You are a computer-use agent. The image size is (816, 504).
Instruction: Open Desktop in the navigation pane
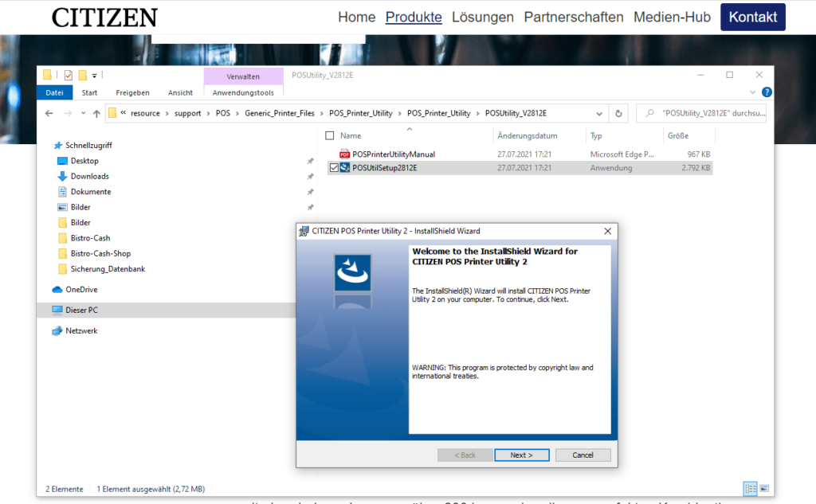point(84,161)
